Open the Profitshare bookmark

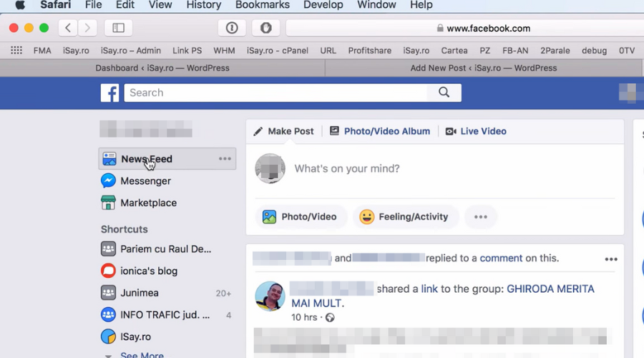point(370,51)
